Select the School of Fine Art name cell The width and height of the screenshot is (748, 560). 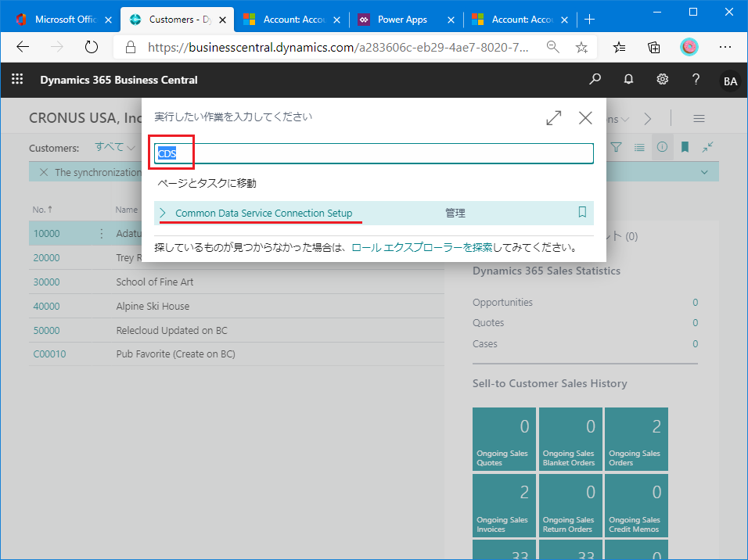click(155, 282)
